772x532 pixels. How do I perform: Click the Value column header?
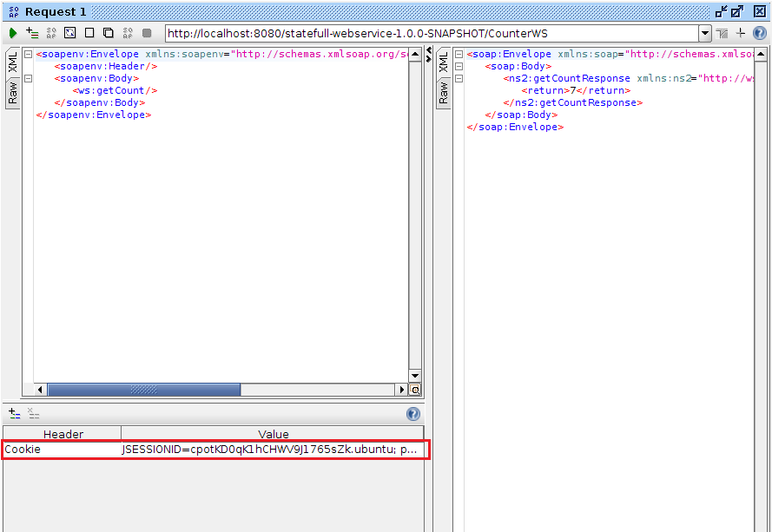273,434
